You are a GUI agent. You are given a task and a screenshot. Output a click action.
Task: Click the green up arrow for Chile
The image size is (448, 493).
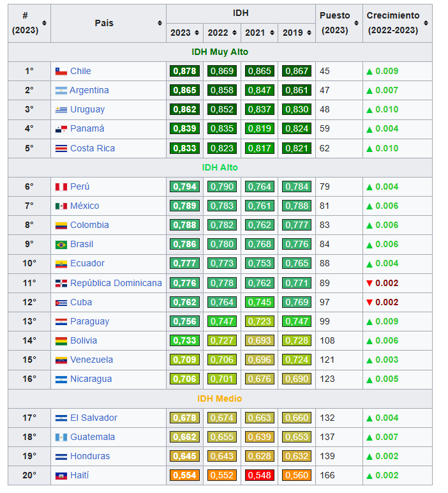coord(370,72)
